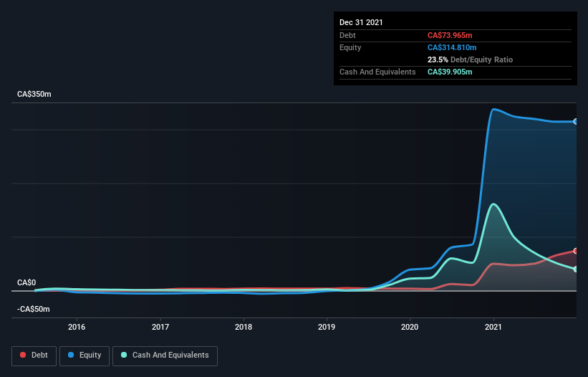Click the CA$350m y-axis label
The image size is (588, 377).
pyautogui.click(x=34, y=94)
